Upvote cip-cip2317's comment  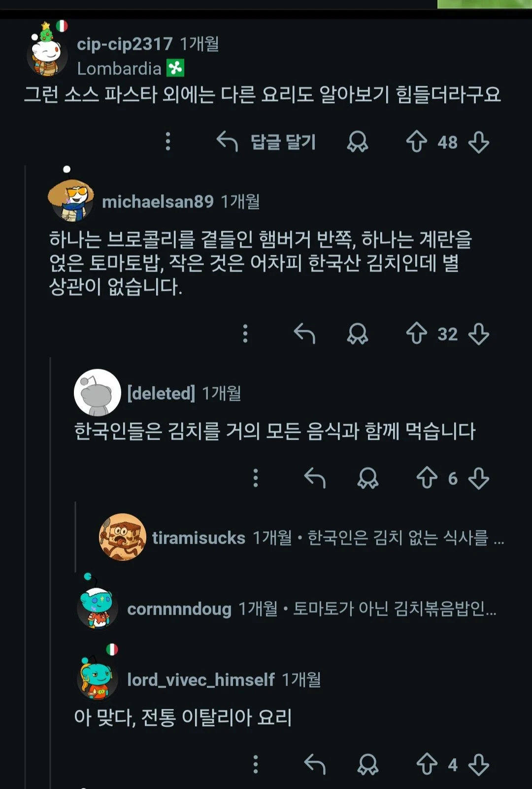[x=416, y=142]
